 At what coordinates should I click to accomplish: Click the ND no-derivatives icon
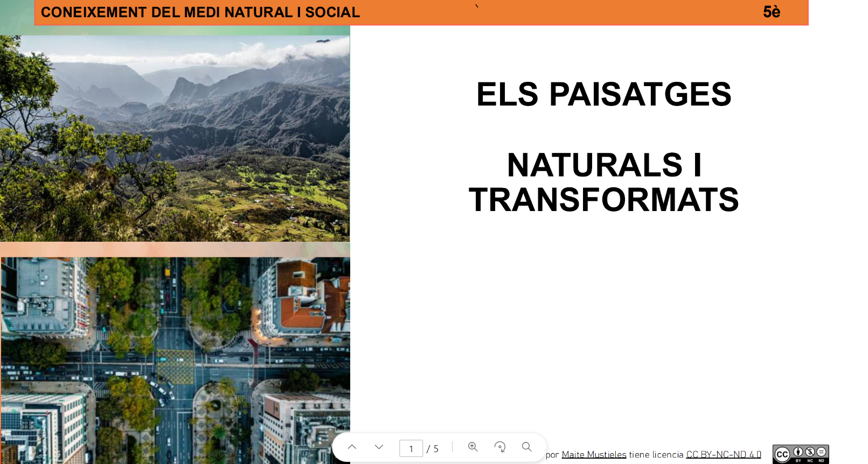(x=821, y=452)
